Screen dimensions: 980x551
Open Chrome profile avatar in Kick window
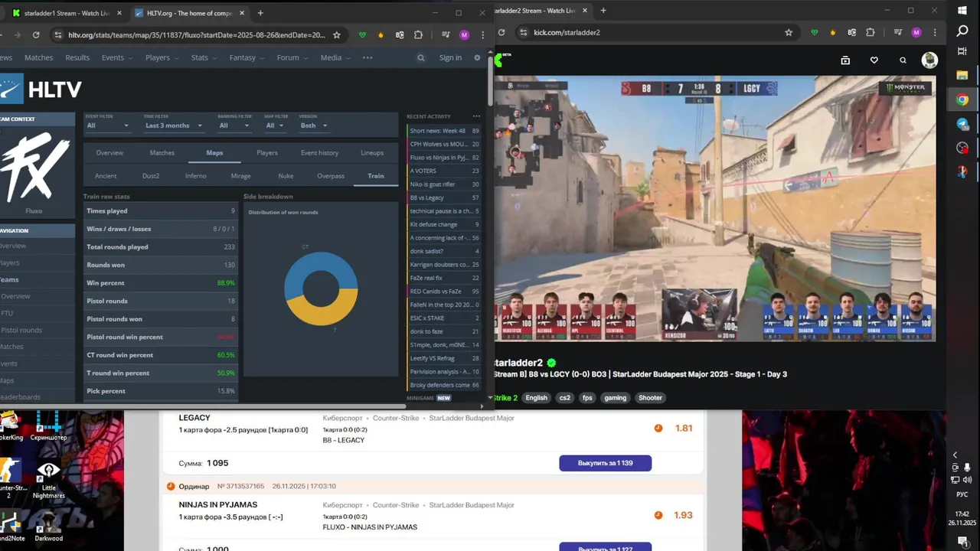pos(916,32)
